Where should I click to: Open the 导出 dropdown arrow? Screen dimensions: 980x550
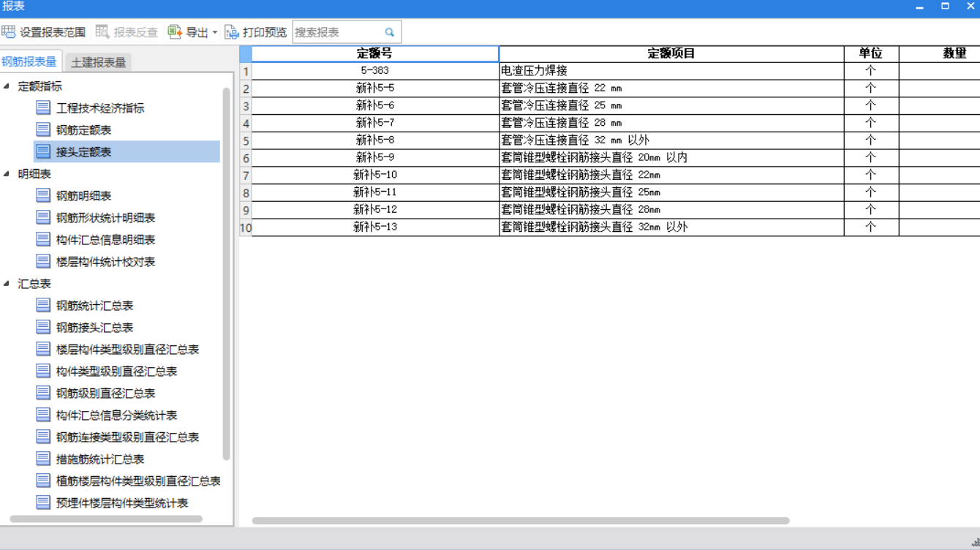(215, 32)
